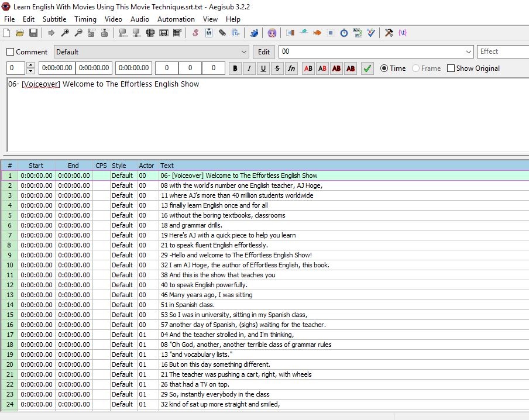Commit line with green checkmark
Image resolution: width=529 pixels, height=420 pixels.
click(x=367, y=68)
